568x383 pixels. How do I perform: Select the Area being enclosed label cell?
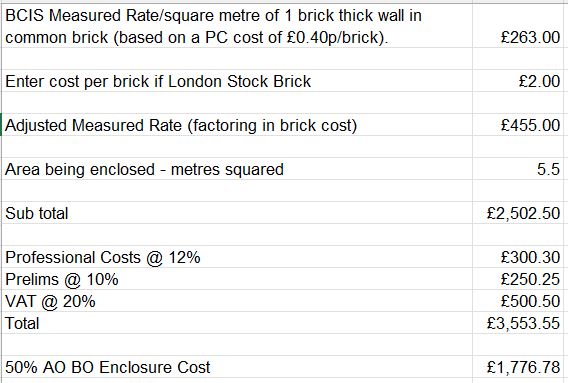coord(237,169)
